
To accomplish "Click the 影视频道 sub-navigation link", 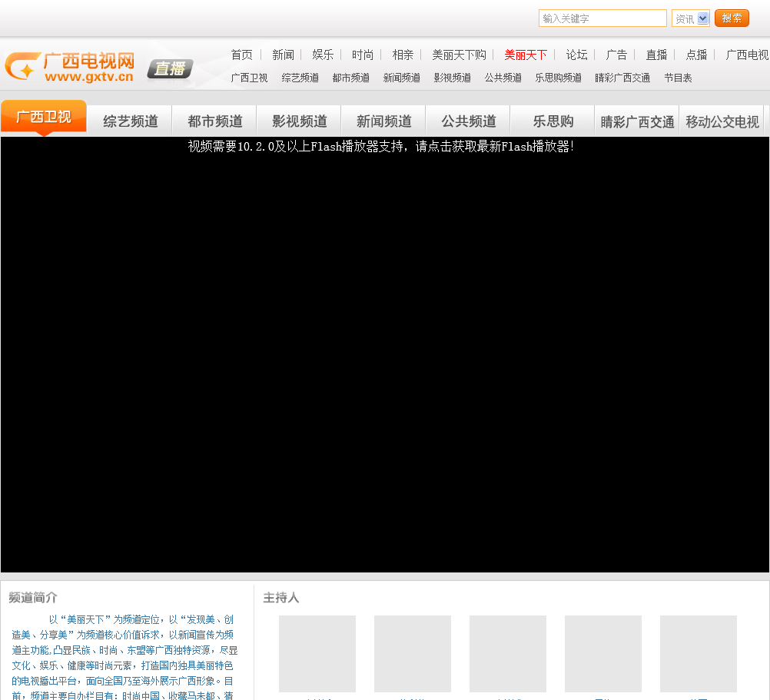I will [453, 78].
